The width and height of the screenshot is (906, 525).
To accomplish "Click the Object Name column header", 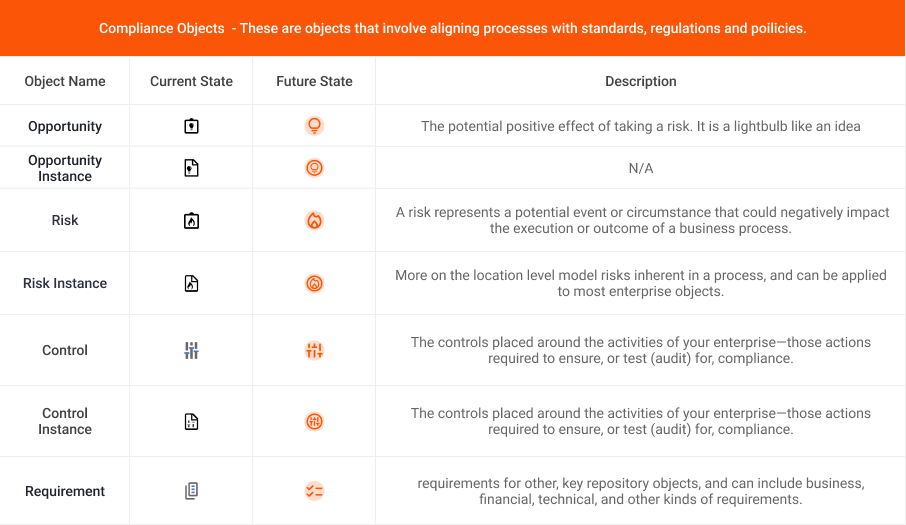I will [65, 81].
